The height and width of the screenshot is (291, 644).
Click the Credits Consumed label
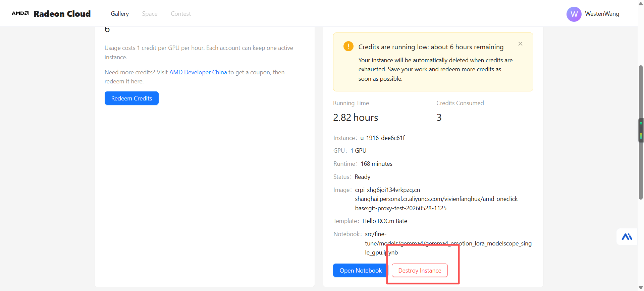point(460,103)
